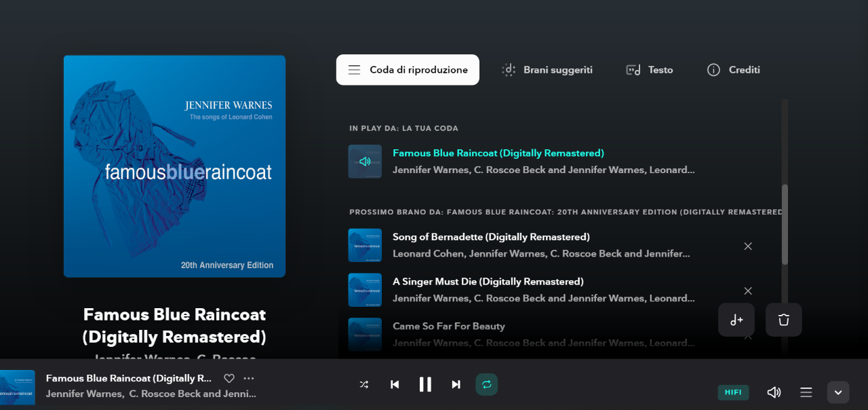Click the A Singer Must Die thumbnail
The height and width of the screenshot is (410, 868).
tap(365, 290)
